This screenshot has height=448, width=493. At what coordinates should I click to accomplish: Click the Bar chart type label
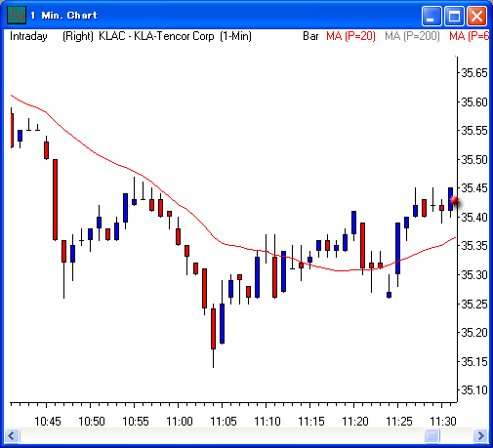[310, 36]
